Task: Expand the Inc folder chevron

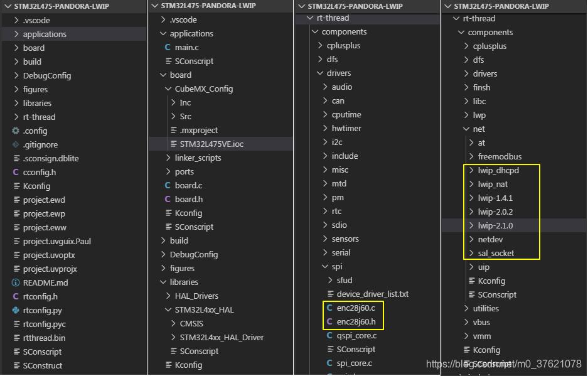Action: tap(173, 102)
